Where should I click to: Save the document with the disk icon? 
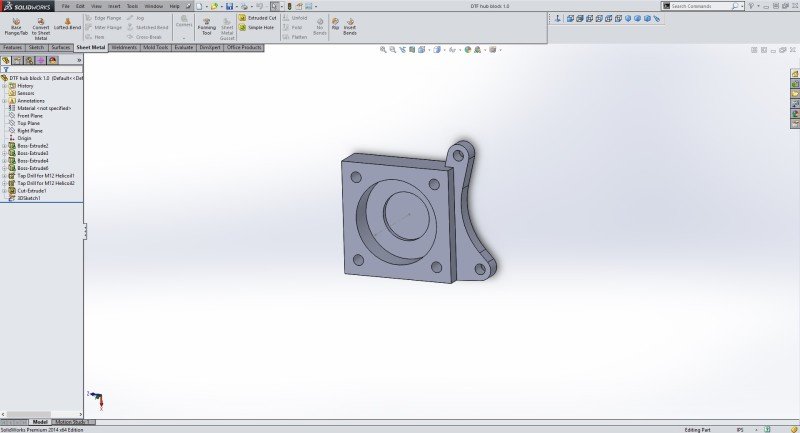coord(229,6)
